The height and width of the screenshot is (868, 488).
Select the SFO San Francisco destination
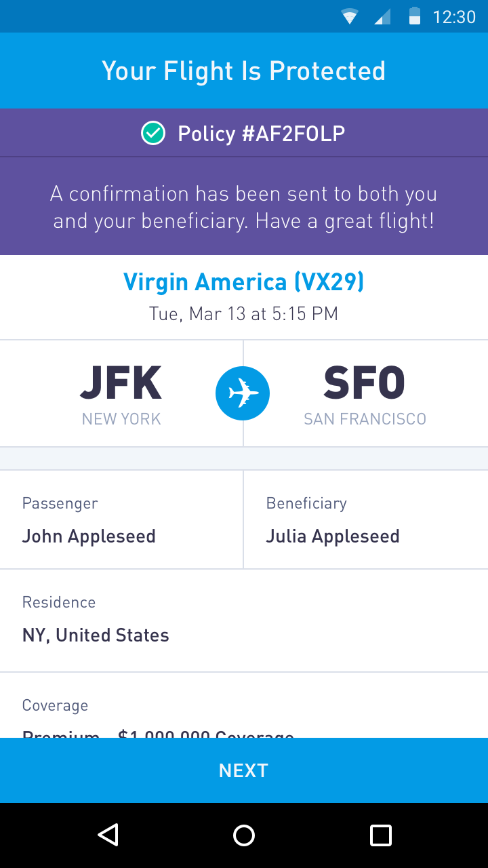click(365, 395)
